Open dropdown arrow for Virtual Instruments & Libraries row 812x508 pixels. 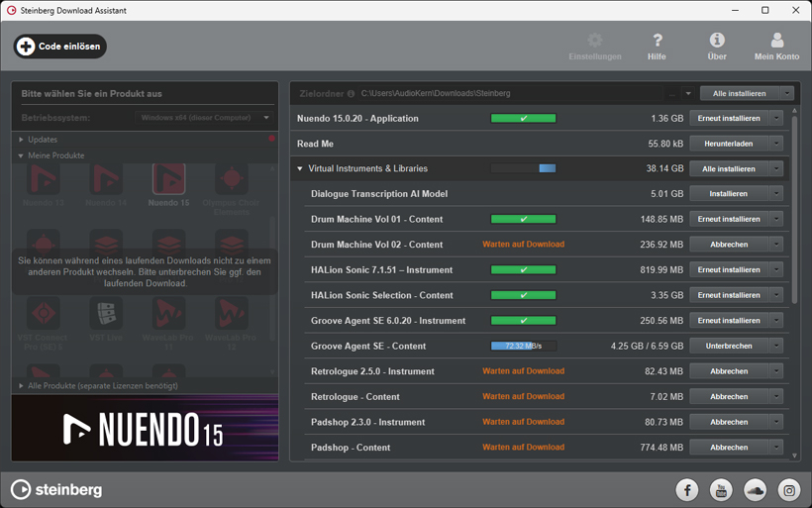coord(776,168)
